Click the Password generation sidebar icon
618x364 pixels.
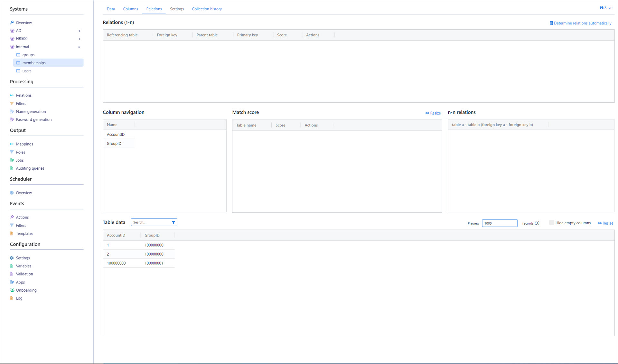tap(12, 120)
